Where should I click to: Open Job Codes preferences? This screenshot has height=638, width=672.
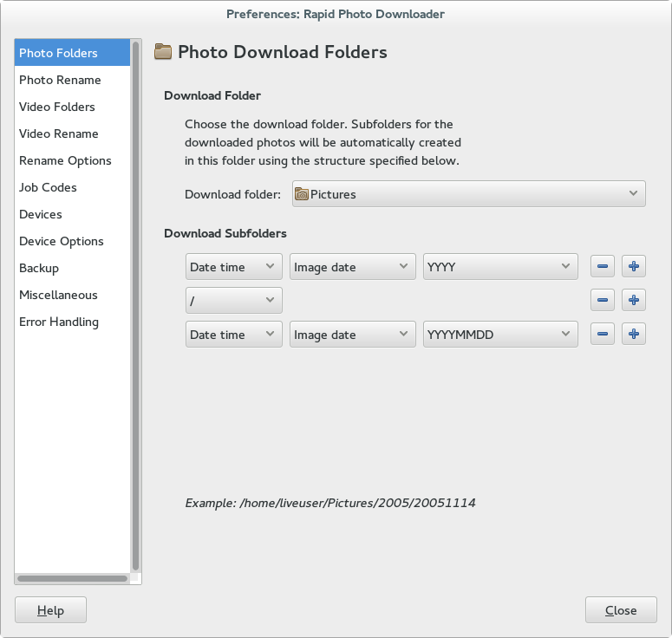pyautogui.click(x=72, y=187)
